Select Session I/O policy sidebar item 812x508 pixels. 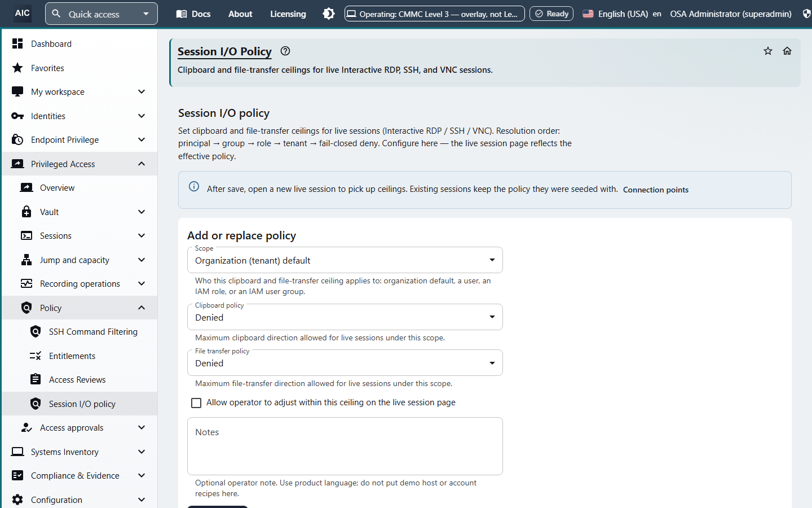(80, 404)
